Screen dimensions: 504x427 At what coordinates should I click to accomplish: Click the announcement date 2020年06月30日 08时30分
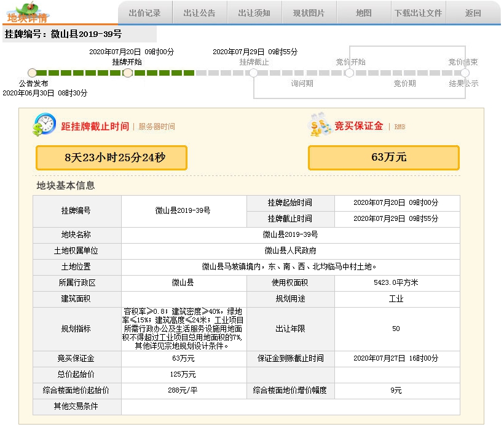click(x=45, y=94)
